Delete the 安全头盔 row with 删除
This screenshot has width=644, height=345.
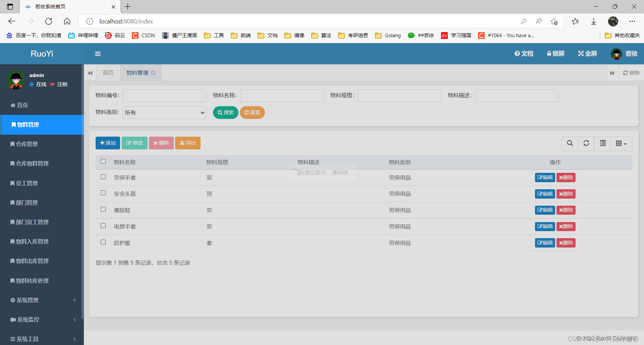click(x=566, y=194)
